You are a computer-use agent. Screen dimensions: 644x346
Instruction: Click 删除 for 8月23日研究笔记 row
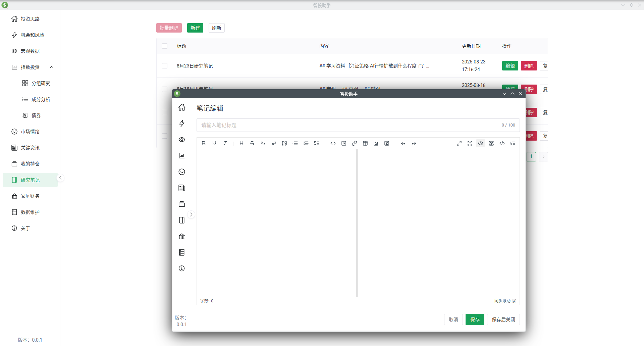[x=529, y=66]
